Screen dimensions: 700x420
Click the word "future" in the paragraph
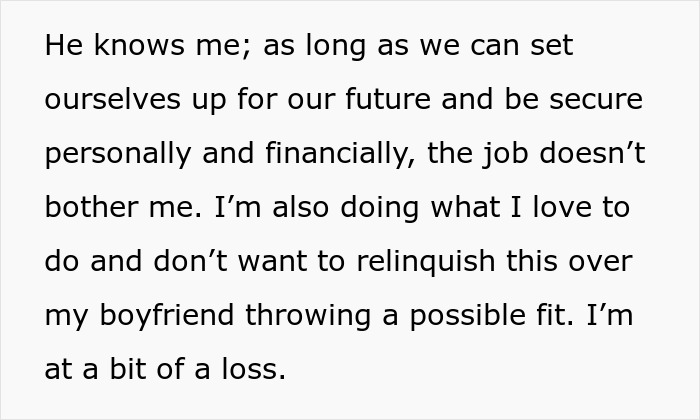point(388,99)
